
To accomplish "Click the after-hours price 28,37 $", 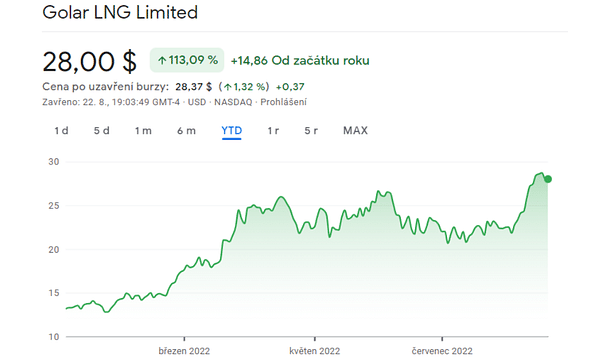I will pos(194,87).
